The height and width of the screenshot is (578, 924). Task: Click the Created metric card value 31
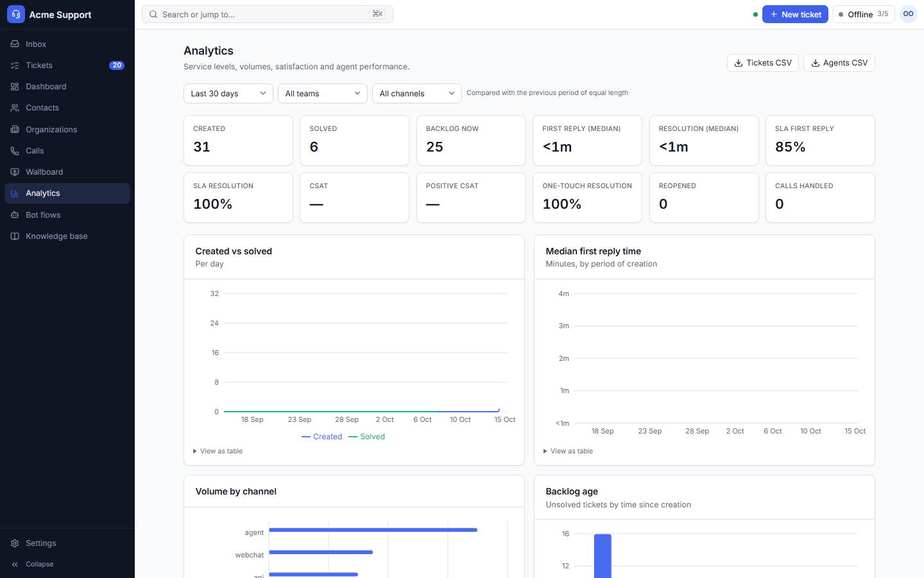coord(201,147)
